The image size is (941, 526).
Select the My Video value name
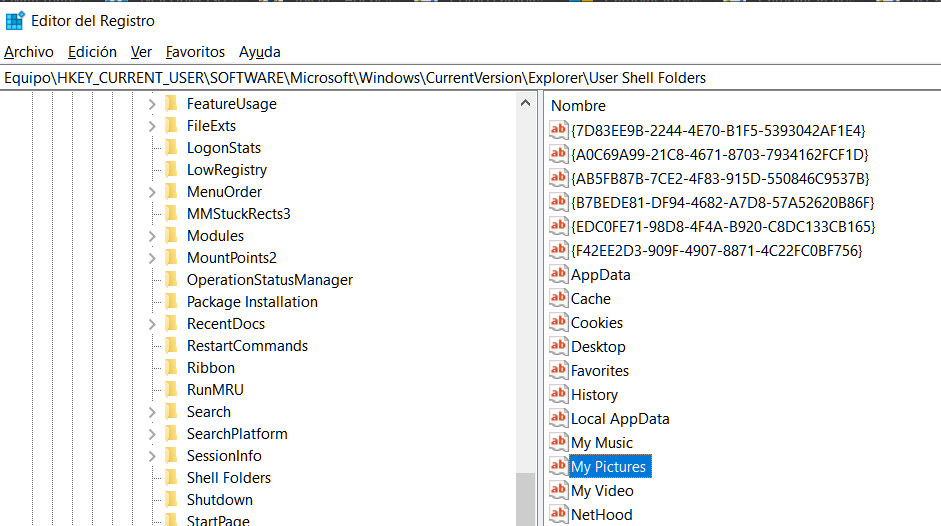click(x=603, y=491)
